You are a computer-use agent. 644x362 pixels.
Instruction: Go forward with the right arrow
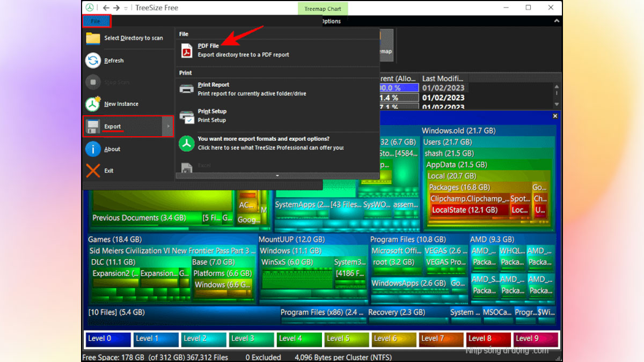pos(117,8)
